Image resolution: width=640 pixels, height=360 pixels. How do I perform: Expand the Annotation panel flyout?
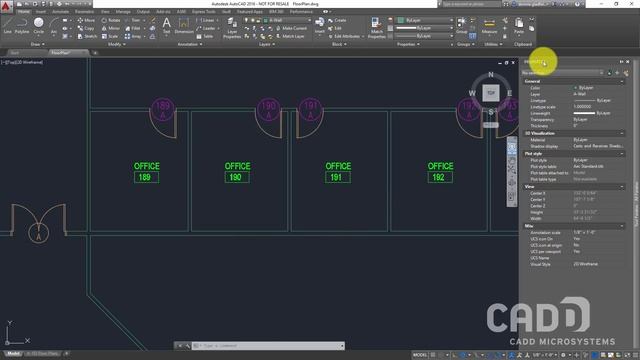(x=190, y=44)
